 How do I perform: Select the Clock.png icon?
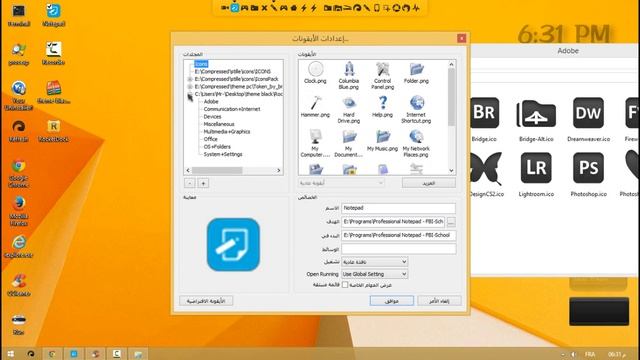point(315,72)
